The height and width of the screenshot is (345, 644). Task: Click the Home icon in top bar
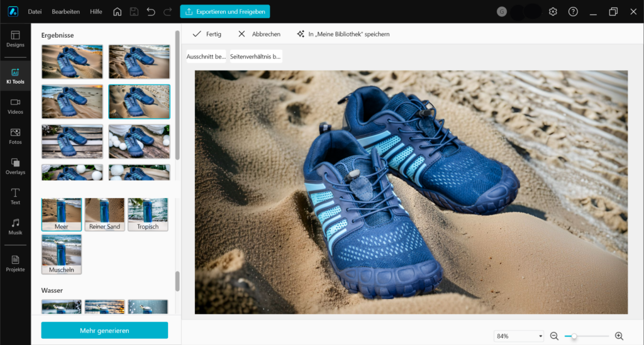click(117, 12)
